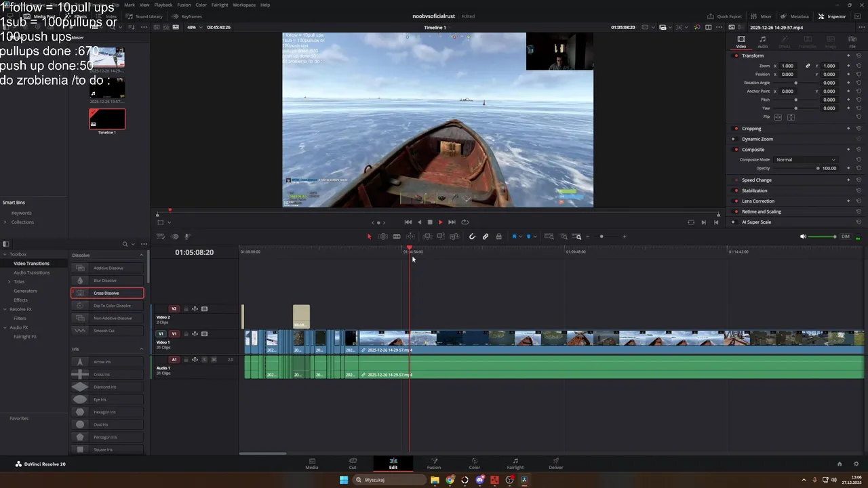Open the Mixer panel
The width and height of the screenshot is (868, 488).
pos(762,16)
